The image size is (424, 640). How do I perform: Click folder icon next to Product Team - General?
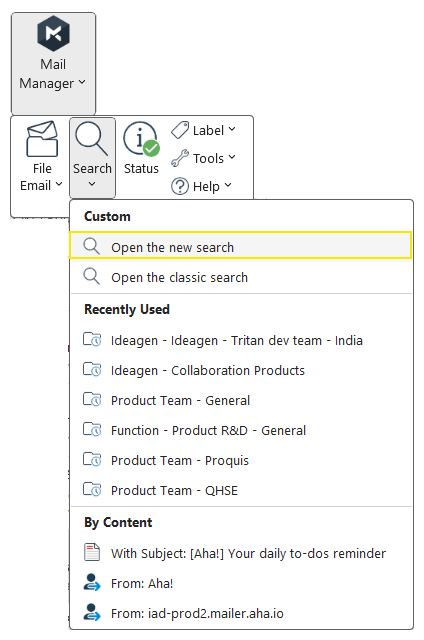[92, 399]
